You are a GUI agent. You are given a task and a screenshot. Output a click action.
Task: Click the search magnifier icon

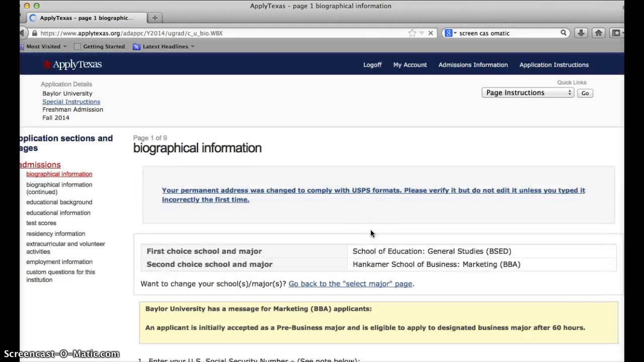click(x=563, y=33)
